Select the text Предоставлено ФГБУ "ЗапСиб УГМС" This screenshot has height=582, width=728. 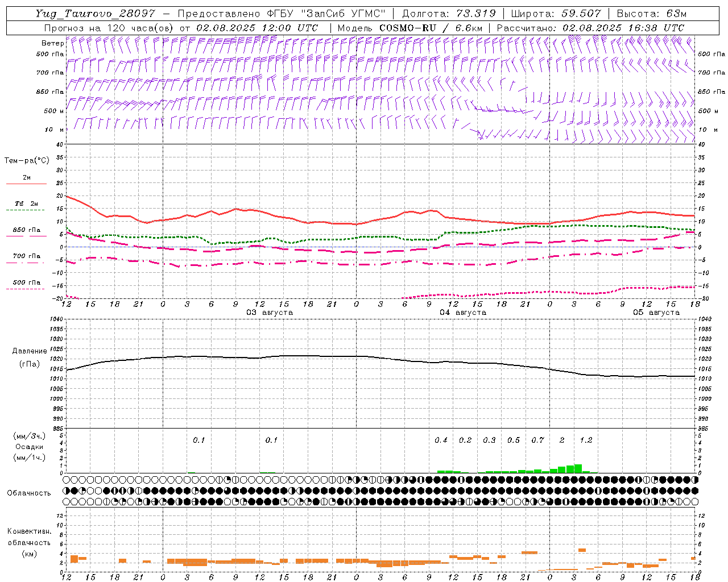[282, 14]
